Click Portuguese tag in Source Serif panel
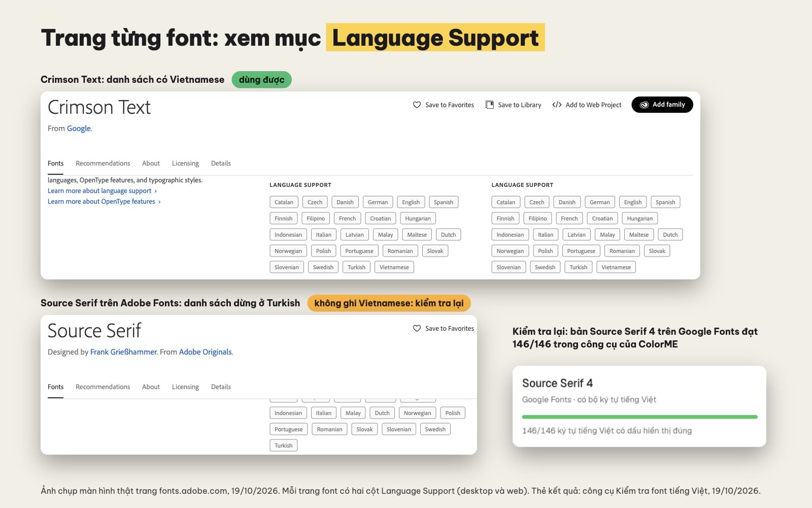812x508 pixels. point(289,429)
